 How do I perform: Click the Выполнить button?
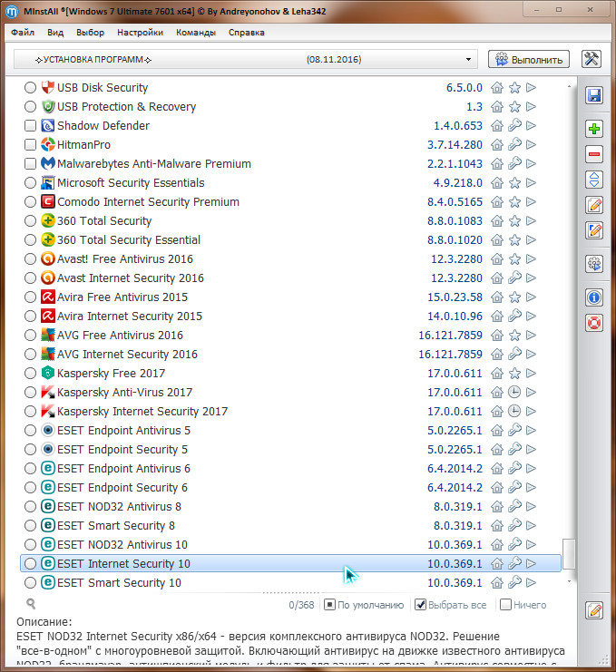[529, 60]
